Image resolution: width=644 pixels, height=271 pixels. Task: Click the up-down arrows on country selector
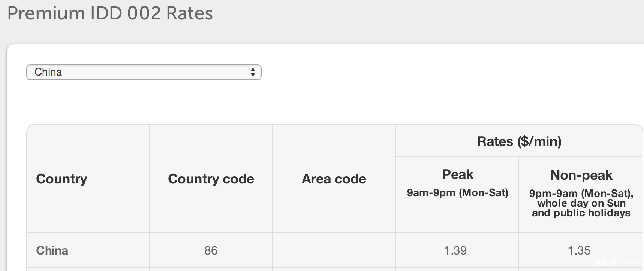click(x=253, y=72)
